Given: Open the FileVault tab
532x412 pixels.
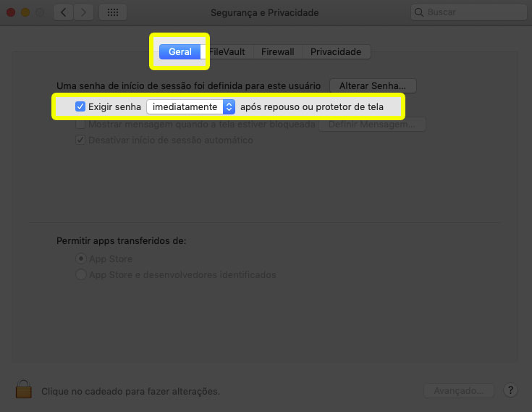Looking at the screenshot, I should coord(228,52).
